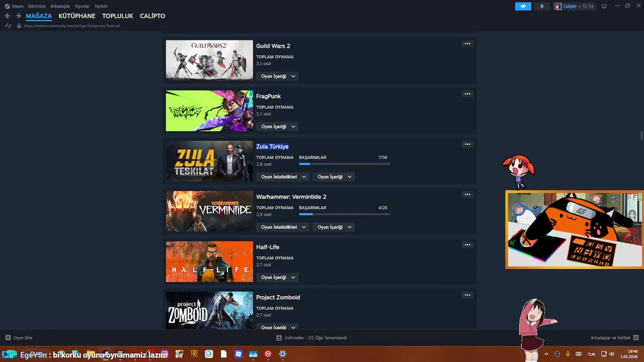Click the Half-Life game thumbnail
The width and height of the screenshot is (644, 362).
point(209,261)
